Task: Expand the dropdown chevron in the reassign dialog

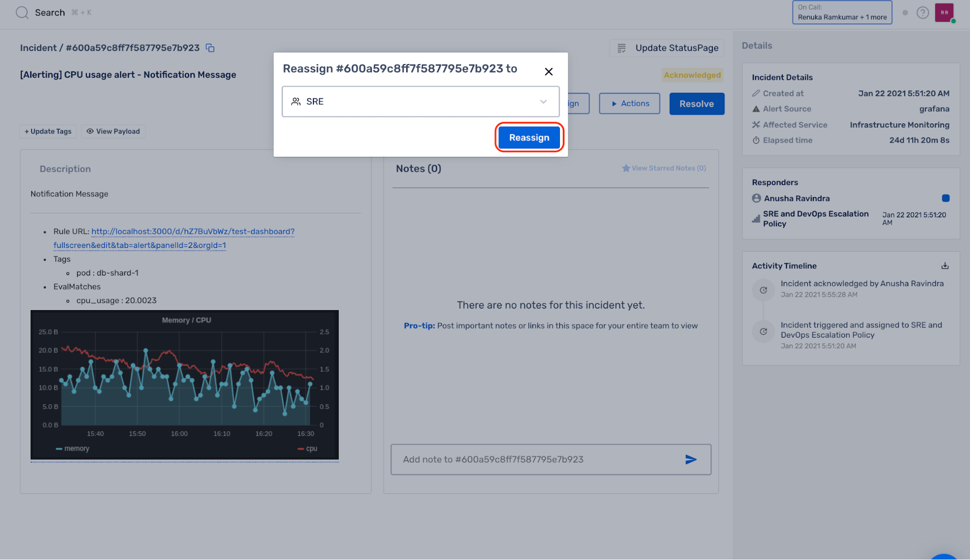Action: click(543, 101)
